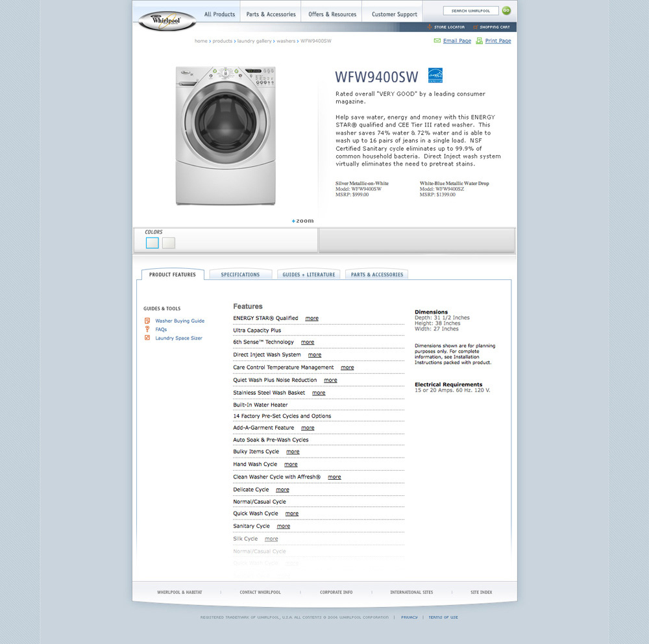Expand more for 6th Sense Technology
This screenshot has height=644, width=649.
coord(308,342)
